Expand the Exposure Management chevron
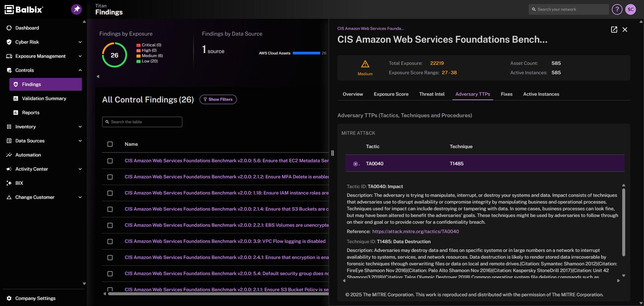Screen dimensions: 644x306 click(x=80, y=56)
